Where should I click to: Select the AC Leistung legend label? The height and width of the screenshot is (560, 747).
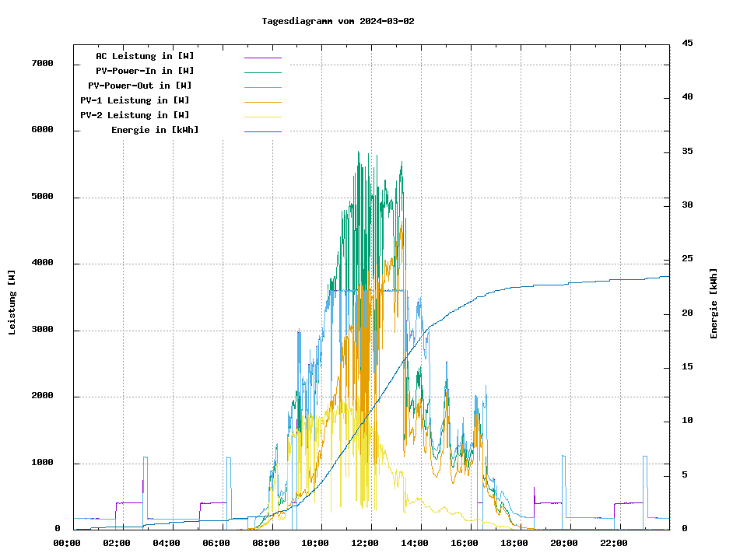145,56
